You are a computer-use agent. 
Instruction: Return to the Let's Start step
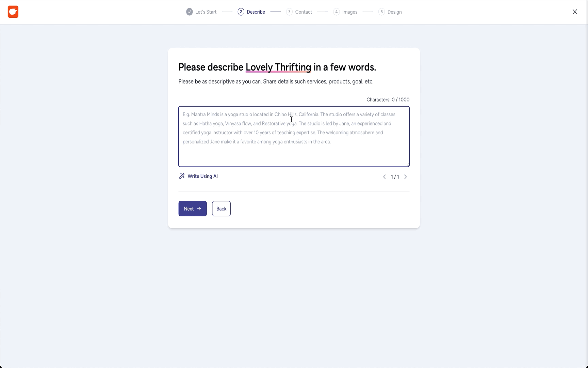206,12
